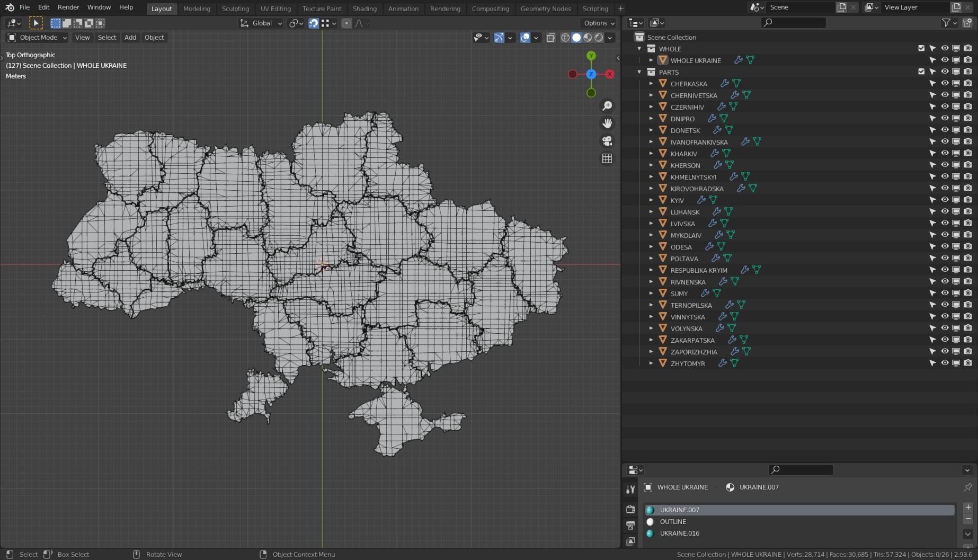Click the red X axis gizmo ball
Viewport: 978px width, 560px height.
point(610,74)
